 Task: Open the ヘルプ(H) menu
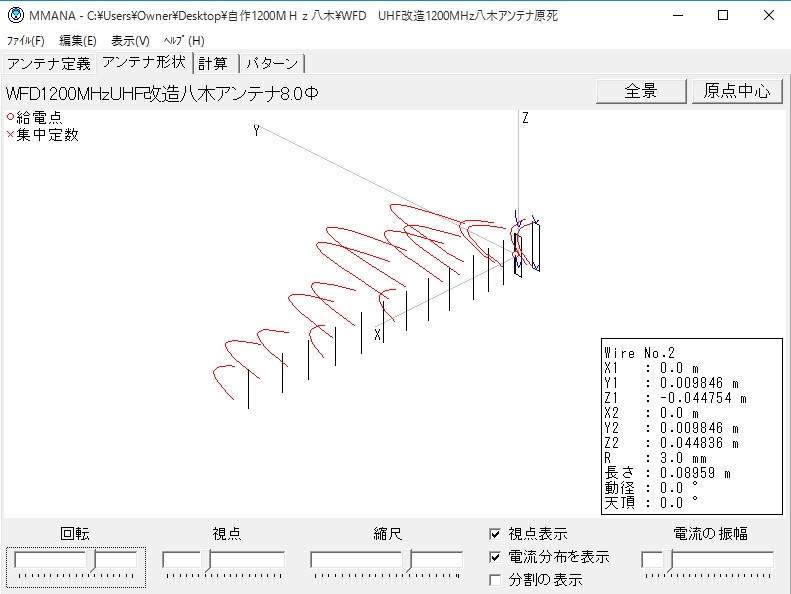click(184, 41)
